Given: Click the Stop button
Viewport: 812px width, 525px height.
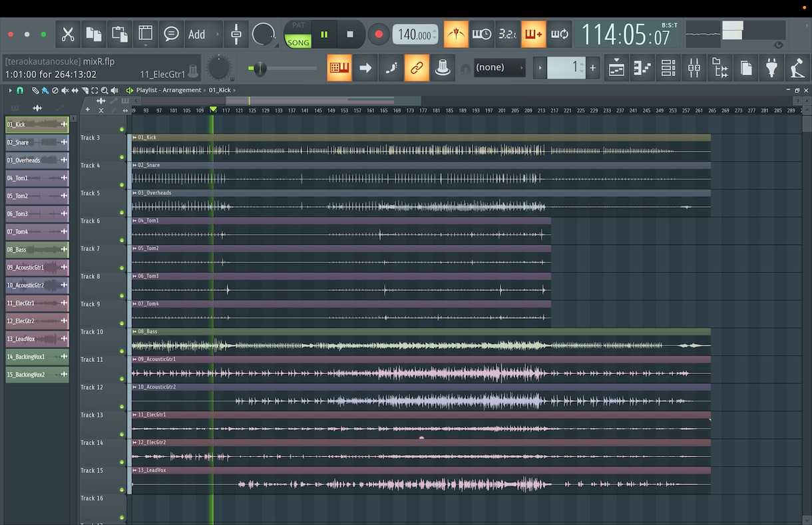Looking at the screenshot, I should point(350,34).
